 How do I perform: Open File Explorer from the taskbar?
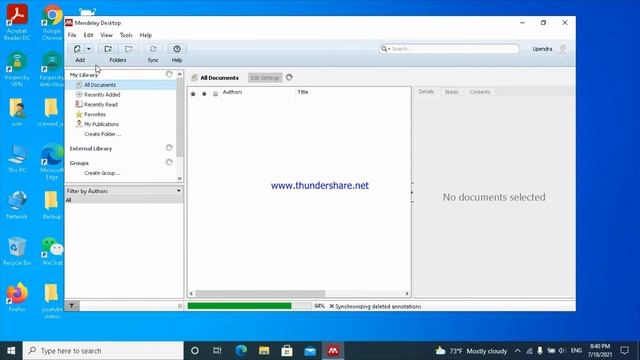point(264,351)
